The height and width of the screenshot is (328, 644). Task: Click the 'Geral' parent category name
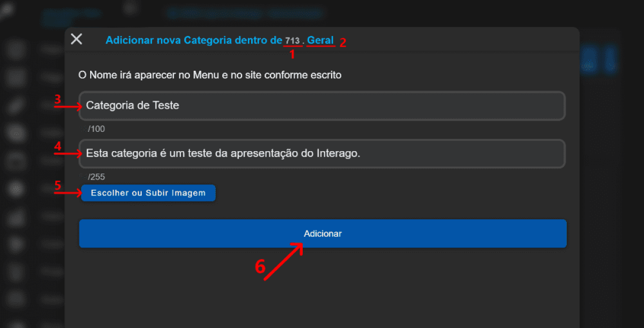coord(320,40)
